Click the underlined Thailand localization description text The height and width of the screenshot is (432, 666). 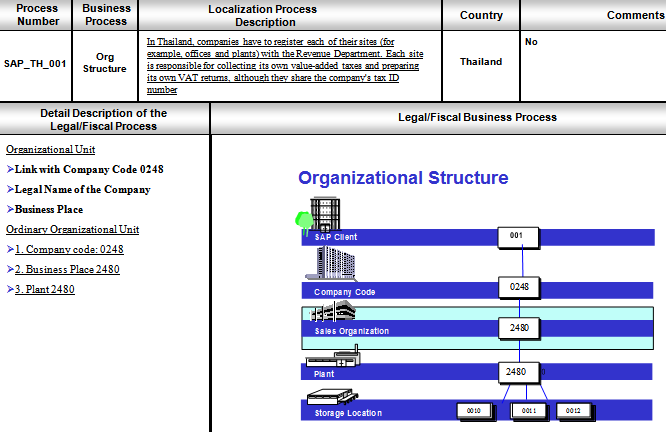click(285, 65)
